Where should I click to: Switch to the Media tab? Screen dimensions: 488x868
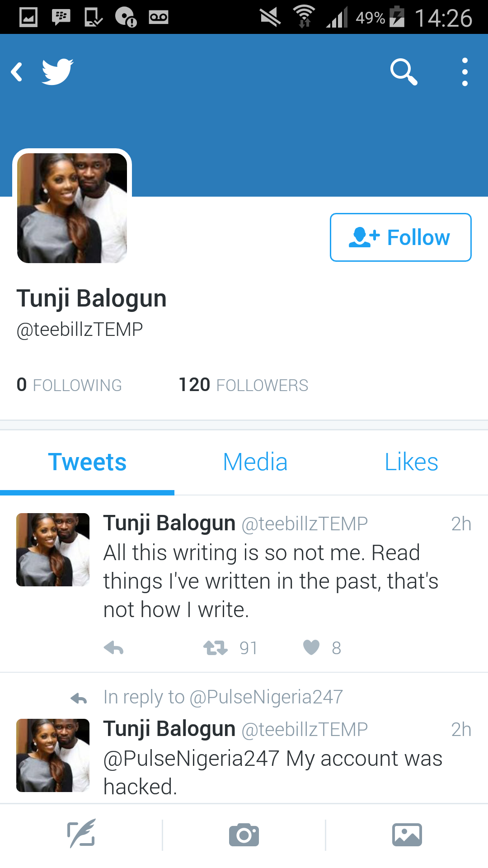point(255,462)
